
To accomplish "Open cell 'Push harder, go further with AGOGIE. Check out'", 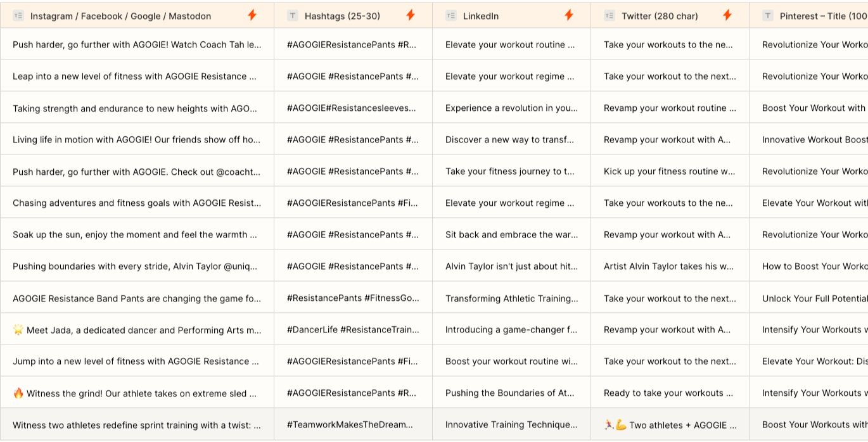I will point(137,171).
